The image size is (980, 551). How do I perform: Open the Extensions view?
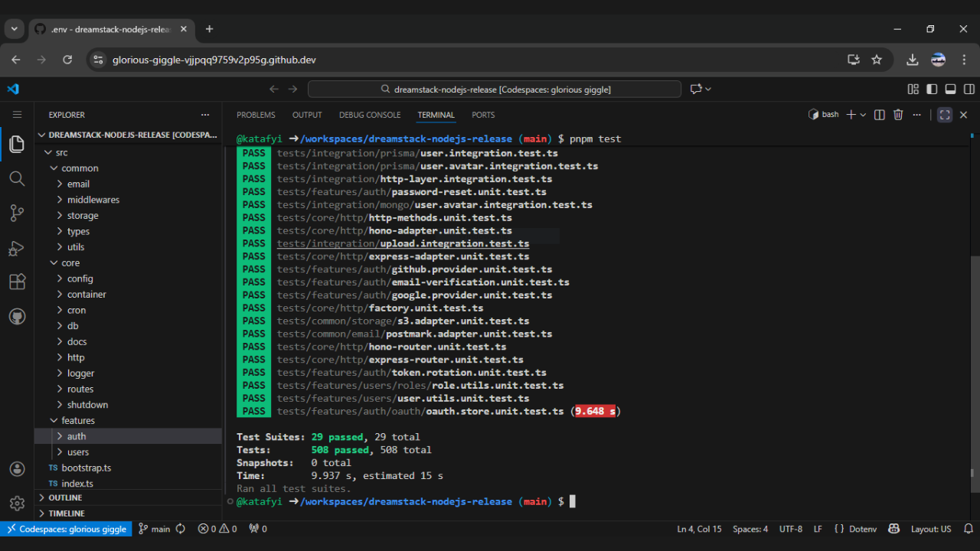click(x=17, y=282)
